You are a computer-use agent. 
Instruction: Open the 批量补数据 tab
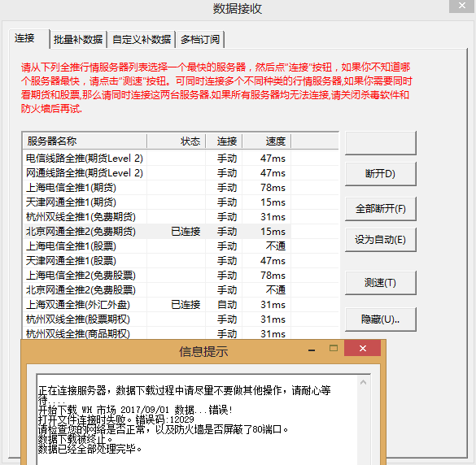78,40
